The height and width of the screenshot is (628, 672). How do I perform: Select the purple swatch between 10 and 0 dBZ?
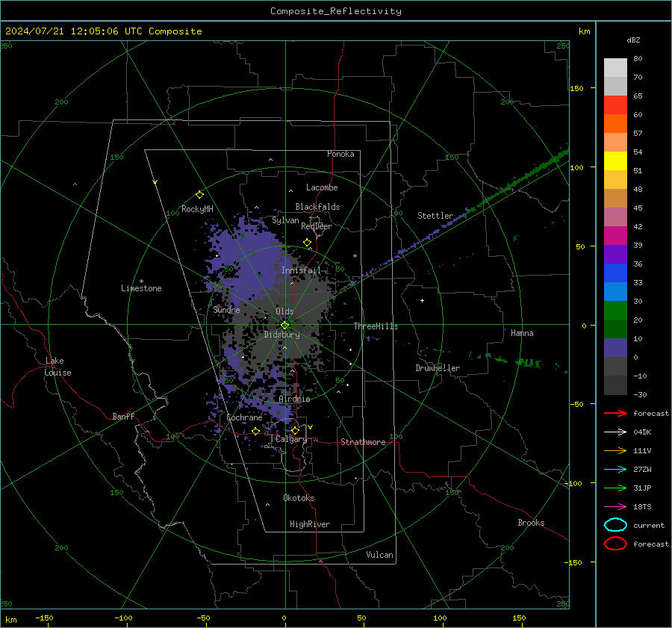tap(615, 348)
